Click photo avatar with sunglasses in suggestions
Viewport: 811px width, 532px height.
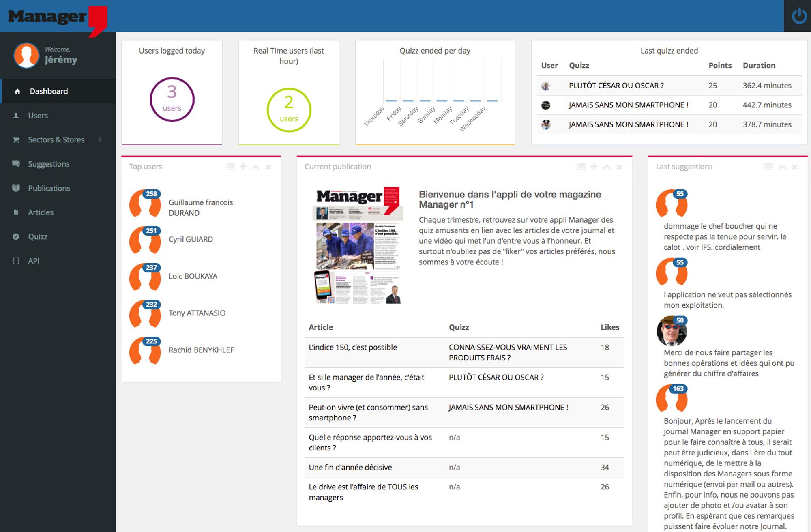pyautogui.click(x=672, y=331)
